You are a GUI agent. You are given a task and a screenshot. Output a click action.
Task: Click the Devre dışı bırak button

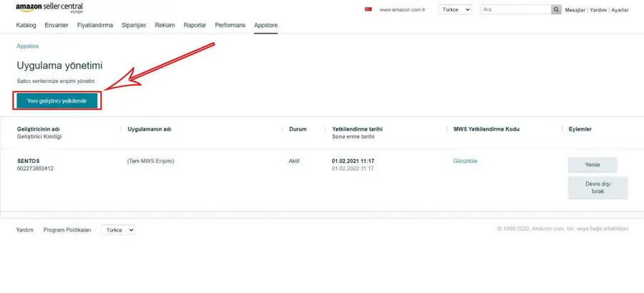(x=598, y=188)
